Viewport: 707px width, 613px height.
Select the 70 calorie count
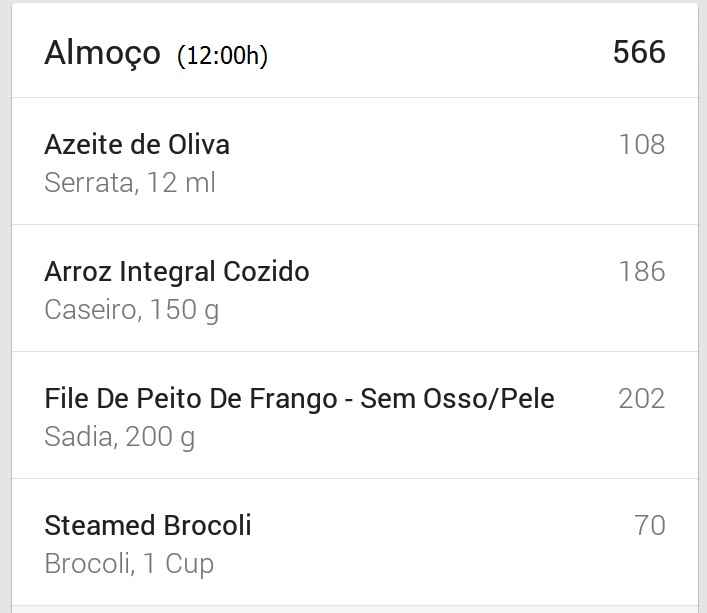(x=650, y=526)
